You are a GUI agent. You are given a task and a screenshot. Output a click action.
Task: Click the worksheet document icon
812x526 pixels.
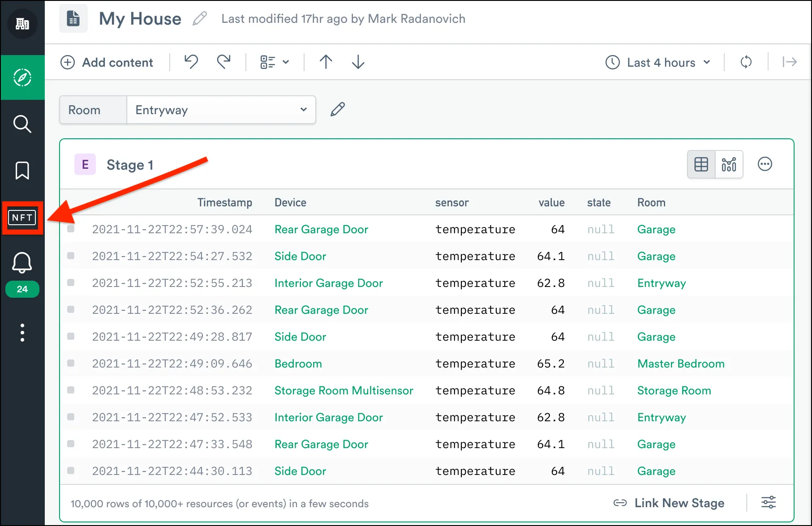pyautogui.click(x=73, y=19)
